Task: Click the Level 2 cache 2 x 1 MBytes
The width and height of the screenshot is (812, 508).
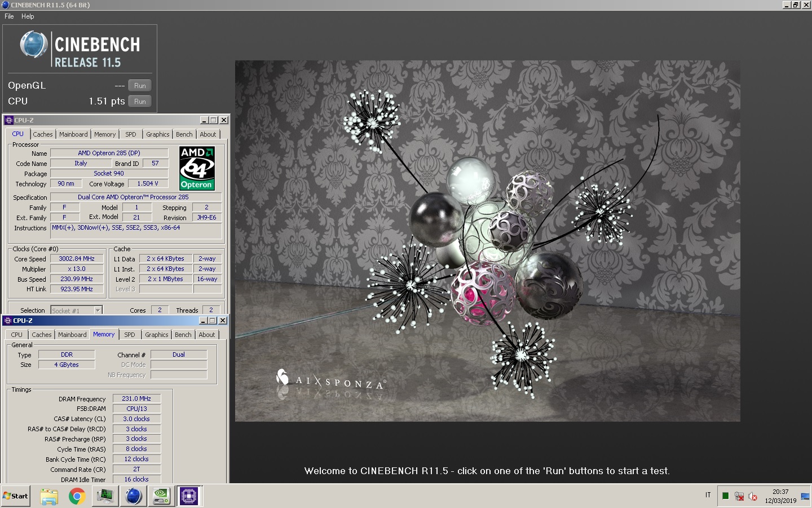Action: tap(165, 279)
